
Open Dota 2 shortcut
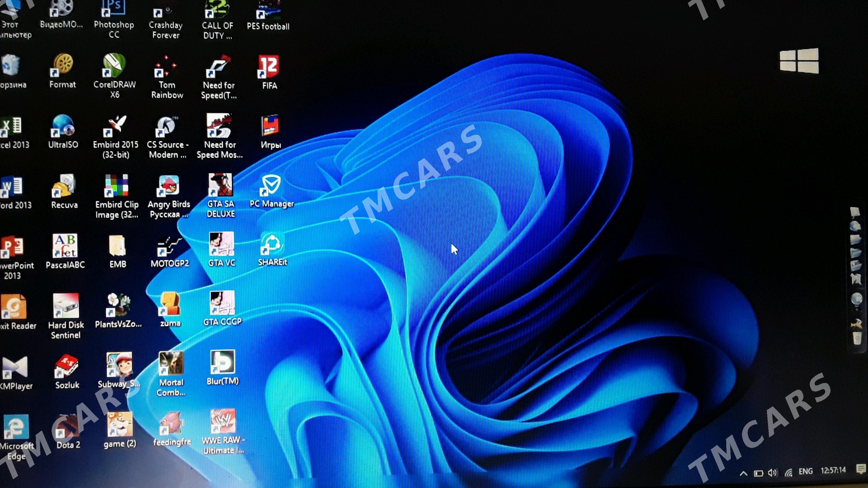click(x=68, y=431)
